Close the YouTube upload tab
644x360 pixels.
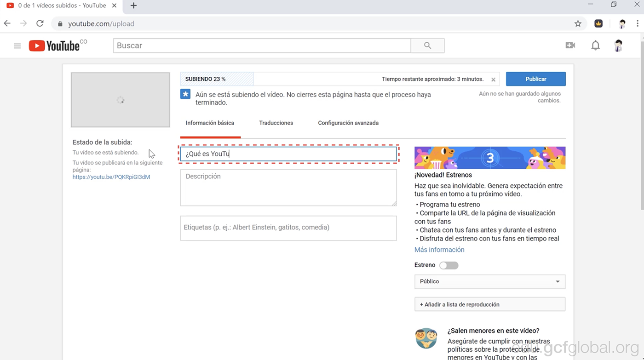coord(115,6)
